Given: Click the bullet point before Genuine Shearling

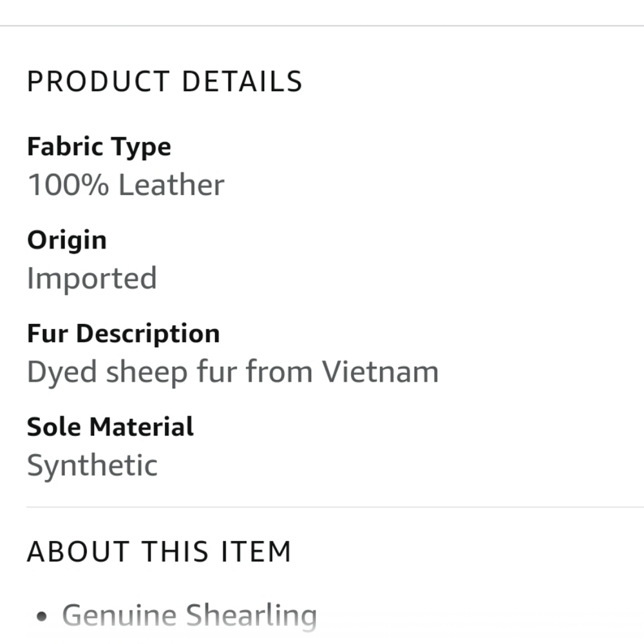Looking at the screenshot, I should coord(42,617).
